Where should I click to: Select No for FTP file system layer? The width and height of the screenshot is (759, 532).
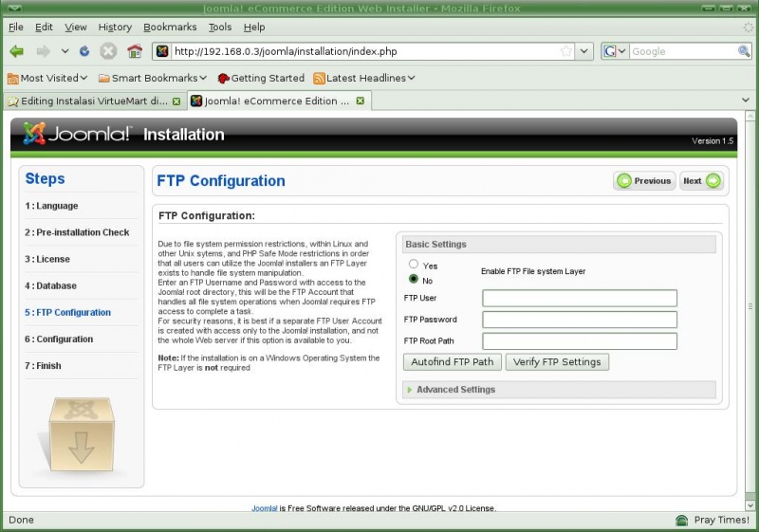pyautogui.click(x=414, y=279)
